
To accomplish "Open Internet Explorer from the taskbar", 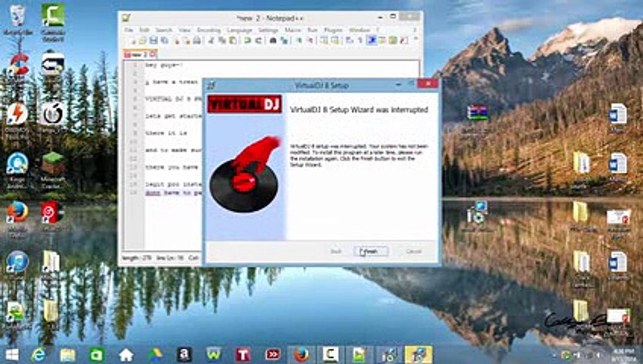I will (38, 354).
